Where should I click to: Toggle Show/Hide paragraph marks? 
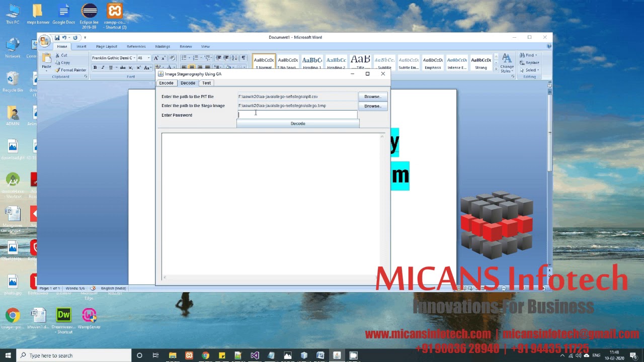(244, 58)
